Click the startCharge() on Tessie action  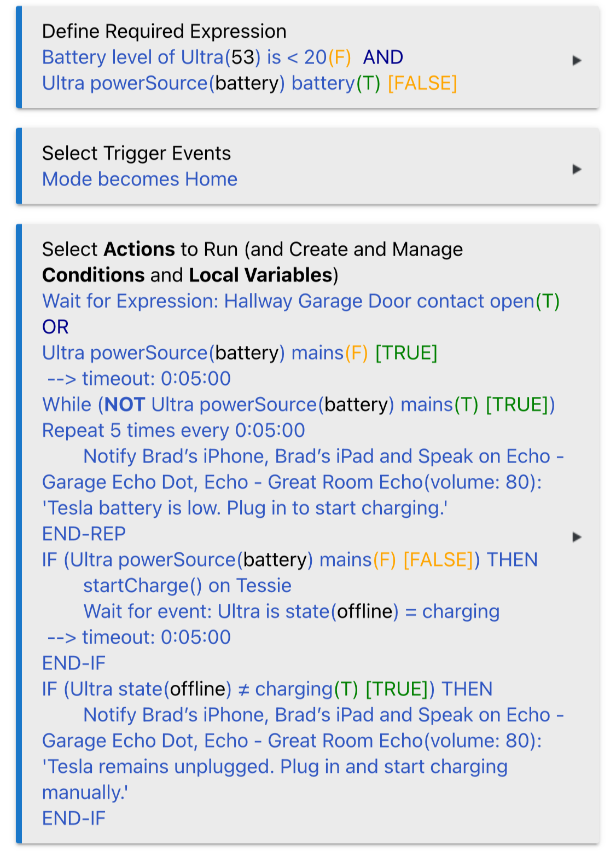(x=187, y=585)
